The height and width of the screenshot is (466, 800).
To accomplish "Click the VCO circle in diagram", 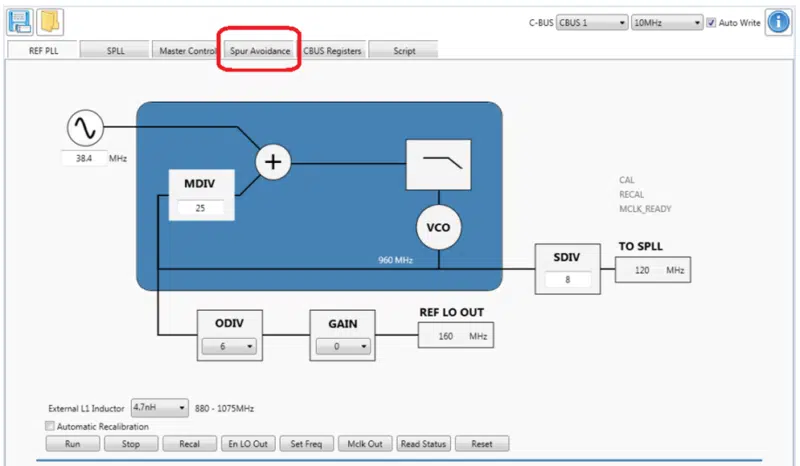I will click(438, 228).
